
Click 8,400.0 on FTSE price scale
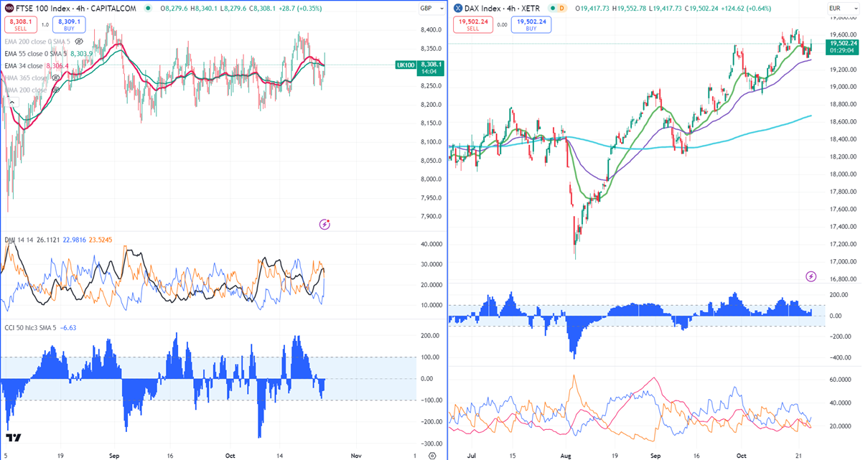coord(431,30)
